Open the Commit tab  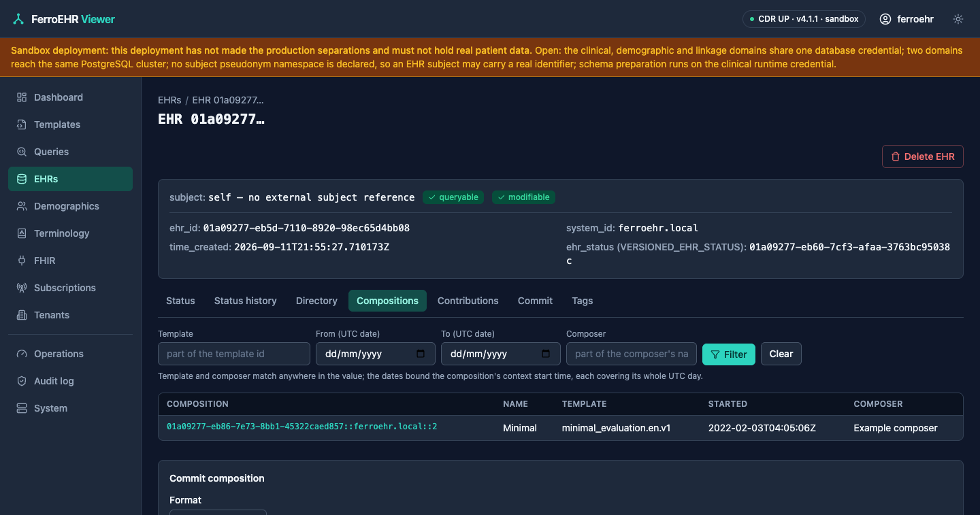[x=535, y=301]
